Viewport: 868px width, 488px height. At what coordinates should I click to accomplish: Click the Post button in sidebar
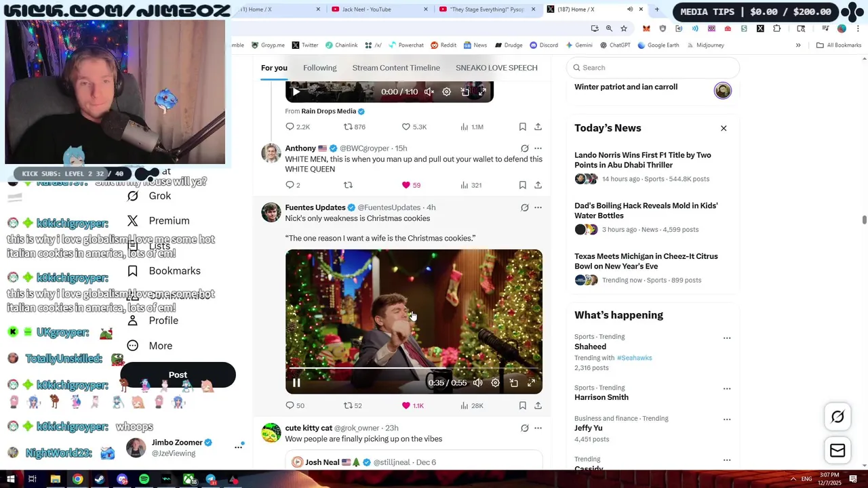178,375
